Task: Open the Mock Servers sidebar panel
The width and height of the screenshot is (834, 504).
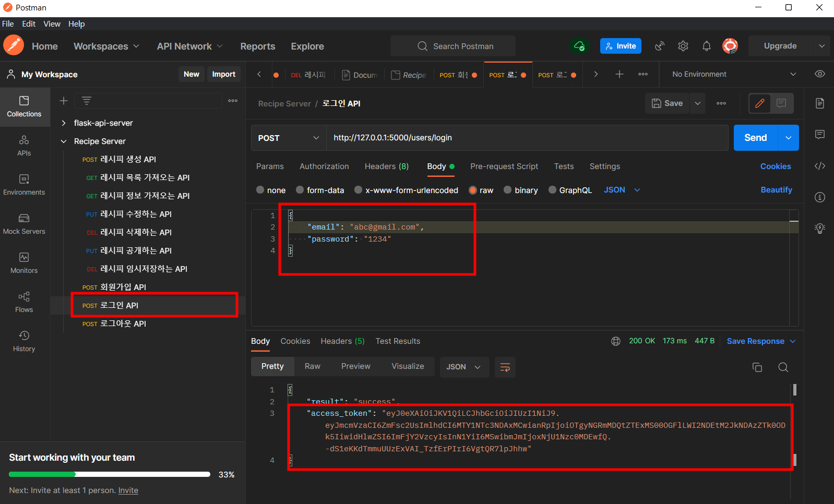Action: click(24, 224)
